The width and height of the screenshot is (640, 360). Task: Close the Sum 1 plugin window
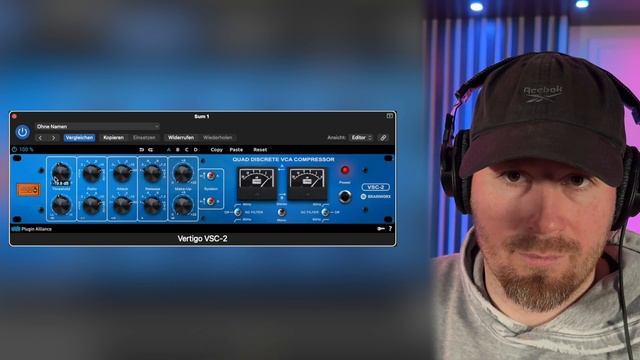point(14,116)
